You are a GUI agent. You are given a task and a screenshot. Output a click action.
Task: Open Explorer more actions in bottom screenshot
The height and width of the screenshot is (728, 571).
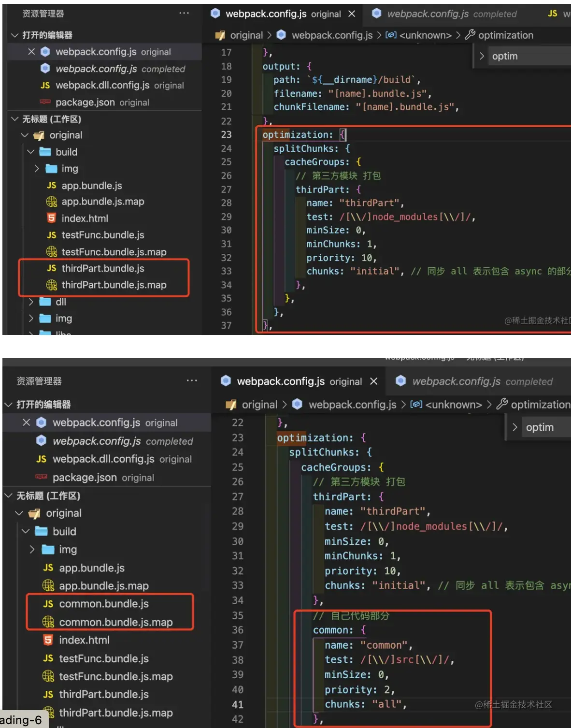click(192, 380)
